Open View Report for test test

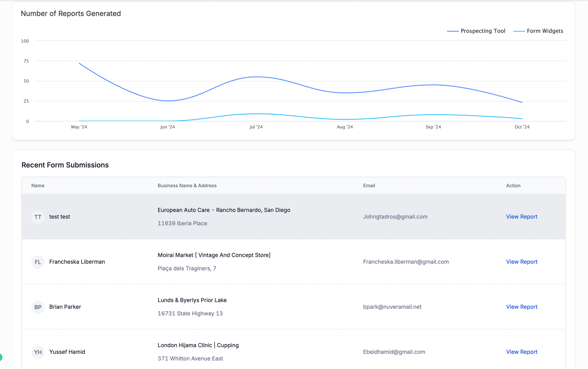521,217
